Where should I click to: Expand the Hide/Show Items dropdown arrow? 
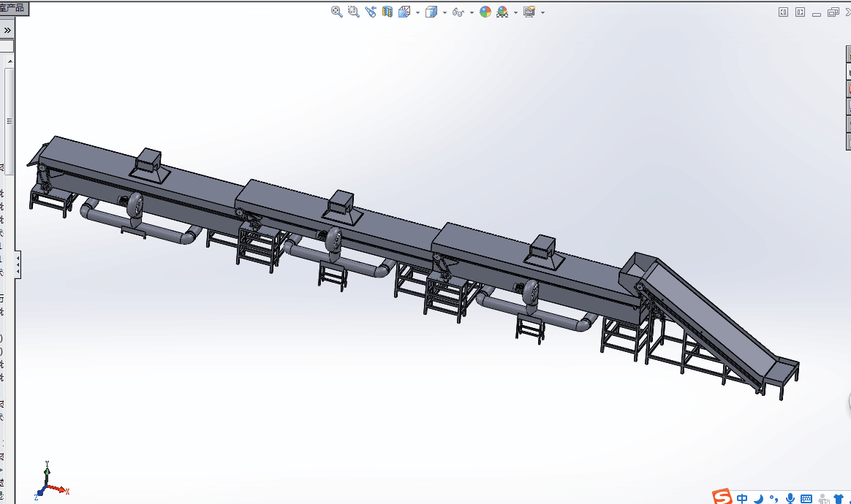click(472, 12)
